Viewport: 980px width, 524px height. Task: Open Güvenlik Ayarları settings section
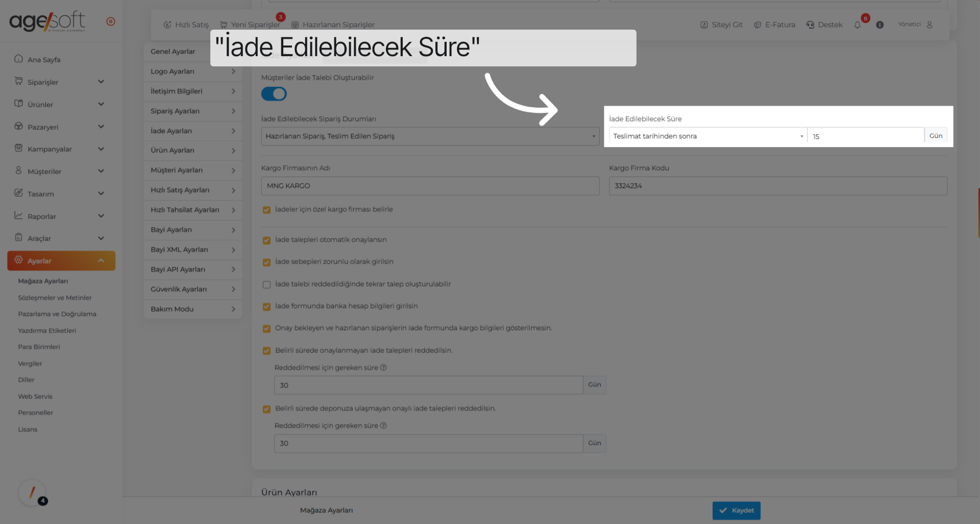pos(192,289)
